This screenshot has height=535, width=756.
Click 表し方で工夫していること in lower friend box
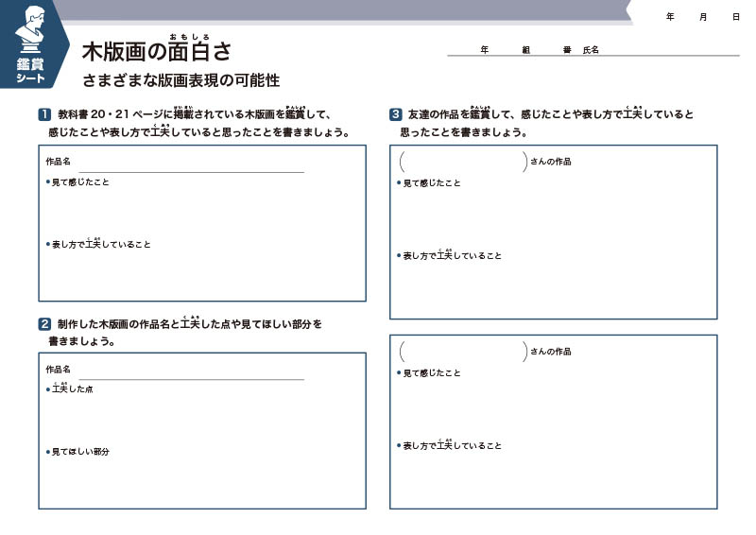click(x=450, y=444)
